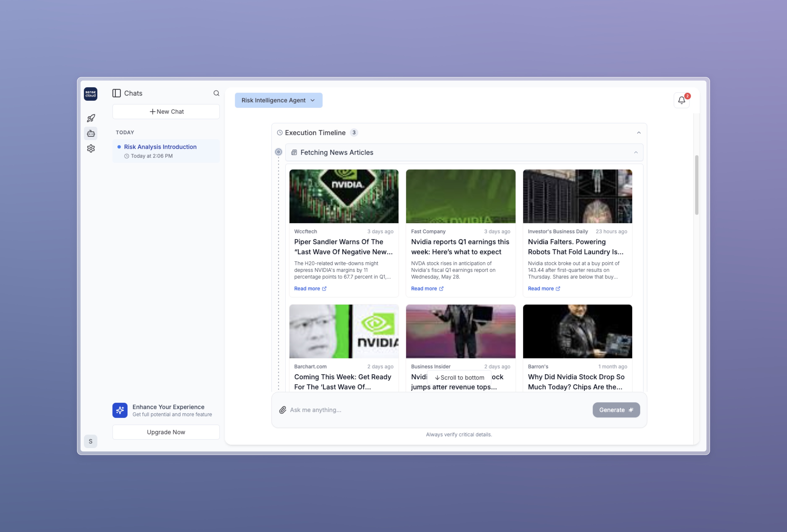Collapse the Execution Timeline section

point(639,132)
